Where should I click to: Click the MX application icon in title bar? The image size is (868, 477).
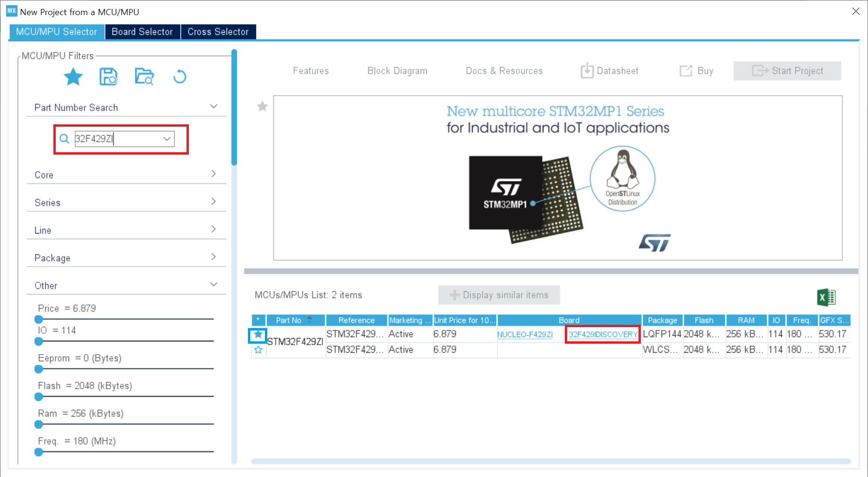click(x=11, y=11)
